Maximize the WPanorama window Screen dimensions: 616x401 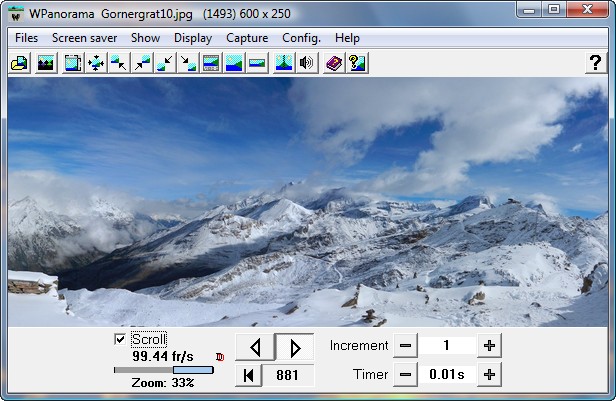(x=554, y=10)
